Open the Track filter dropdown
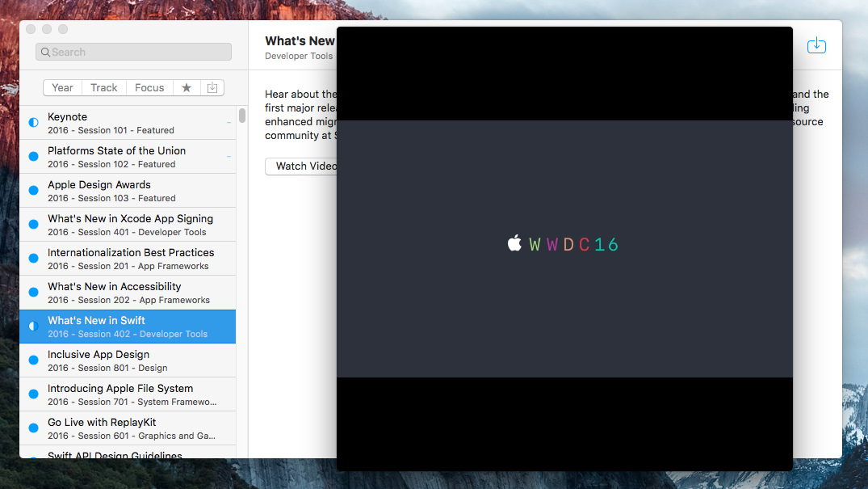This screenshot has width=868, height=489. (x=104, y=88)
